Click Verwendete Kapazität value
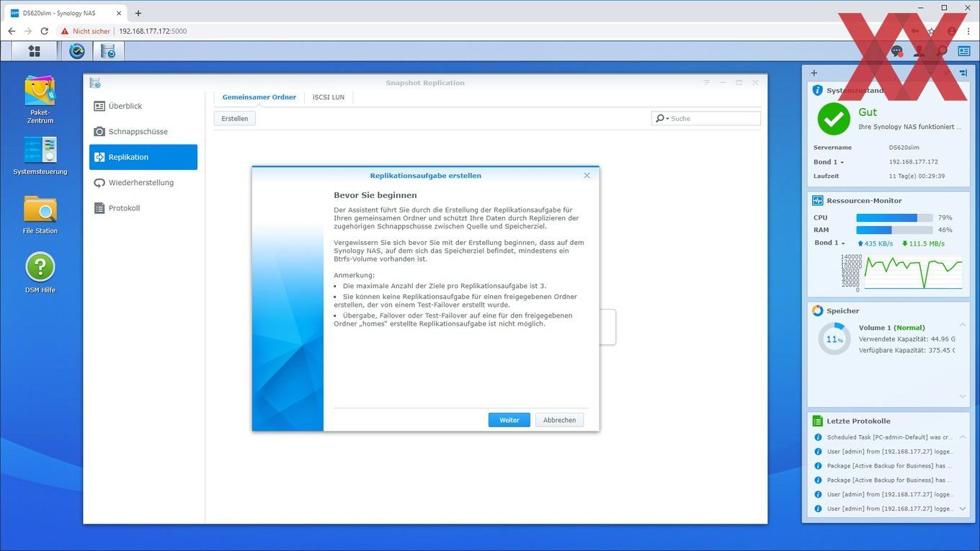Image resolution: width=980 pixels, height=551 pixels. coord(943,339)
